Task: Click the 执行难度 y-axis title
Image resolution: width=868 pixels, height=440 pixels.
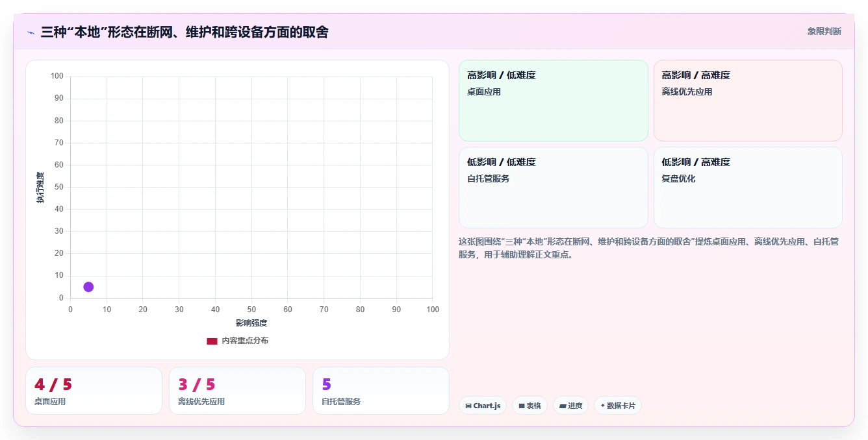Action: pos(40,188)
